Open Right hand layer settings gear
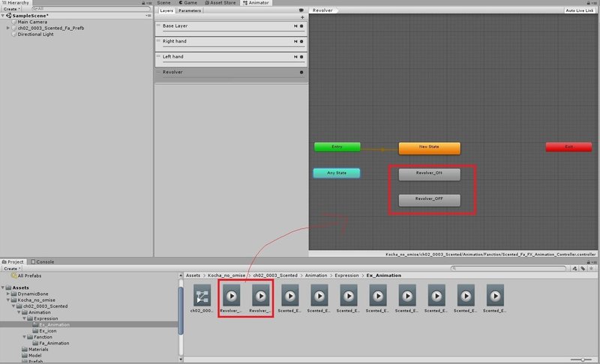Viewport: 600px width, 364px height. [x=301, y=41]
